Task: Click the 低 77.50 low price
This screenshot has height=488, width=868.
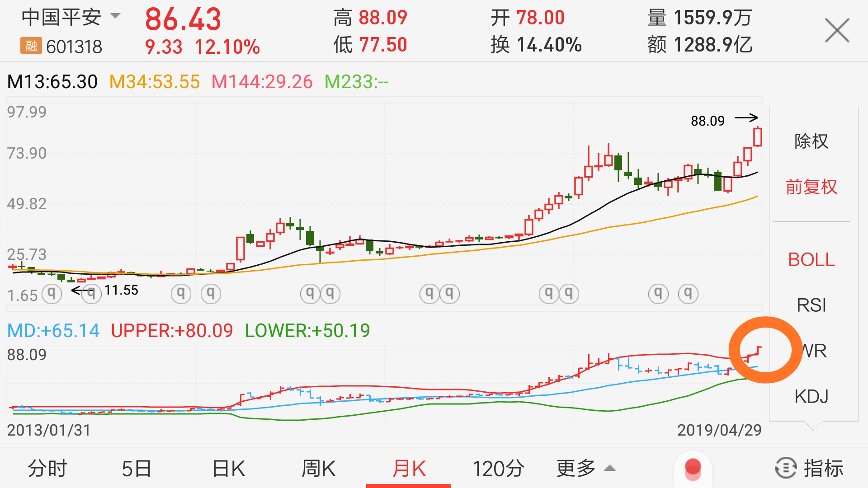Action: click(x=371, y=45)
